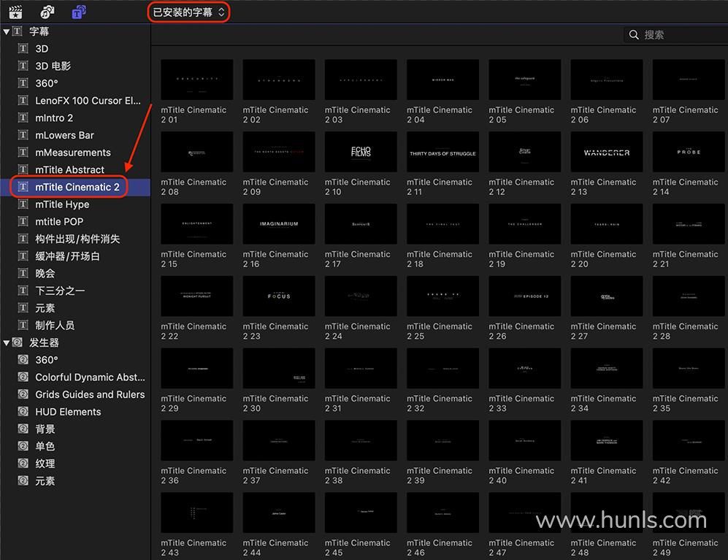Click the generator icon beside HUD Elements
728x560 pixels.
23,413
